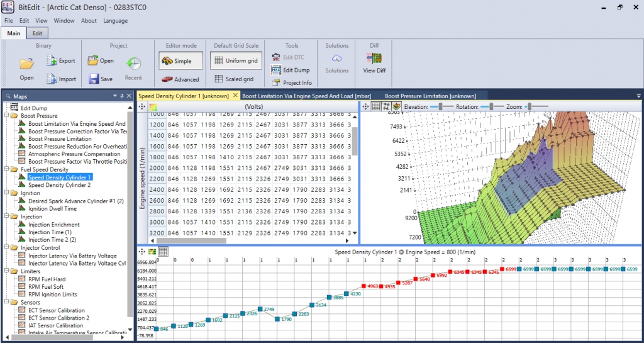The width and height of the screenshot is (644, 343).
Task: Open the Edit menu in the menu bar
Action: [25, 21]
